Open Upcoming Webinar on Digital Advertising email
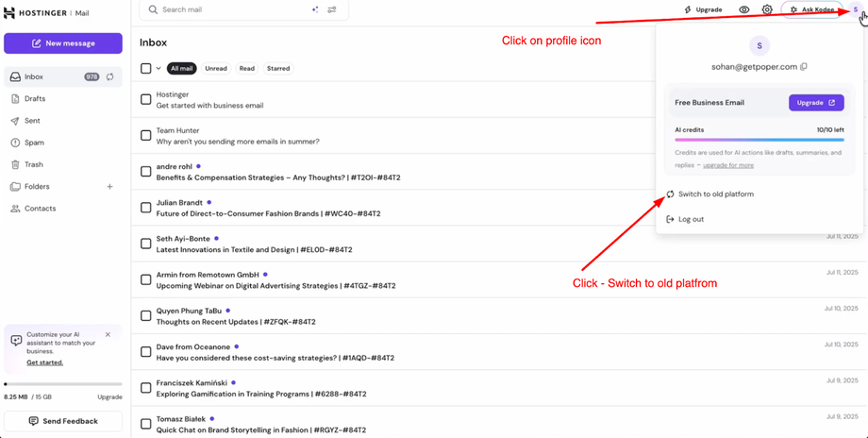 (x=276, y=286)
